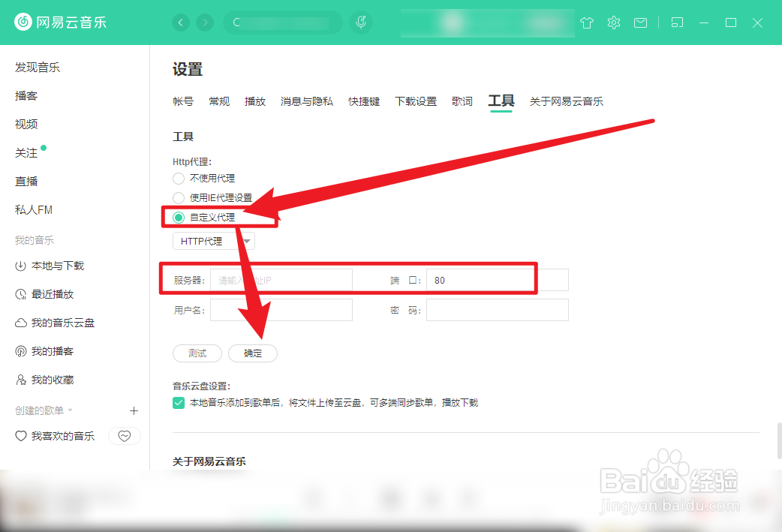The height and width of the screenshot is (532, 782).
Task: Click the 我喜欢的音乐 playlist label
Action: [x=63, y=436]
